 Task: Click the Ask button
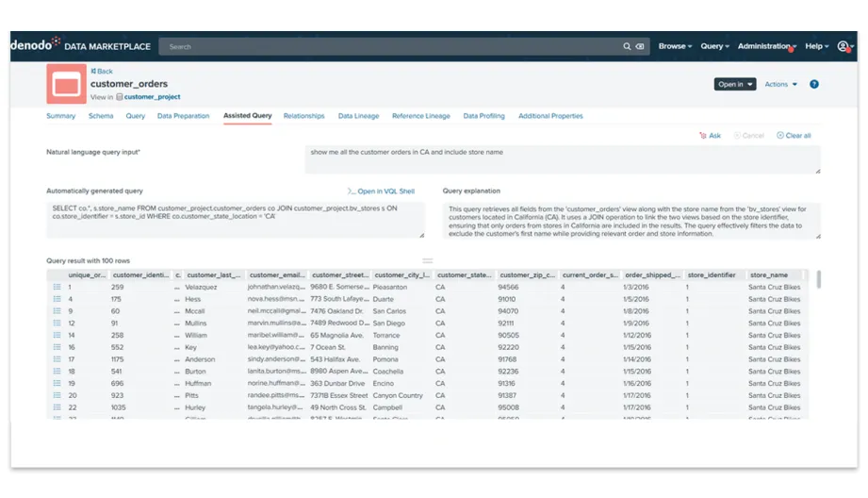click(710, 136)
